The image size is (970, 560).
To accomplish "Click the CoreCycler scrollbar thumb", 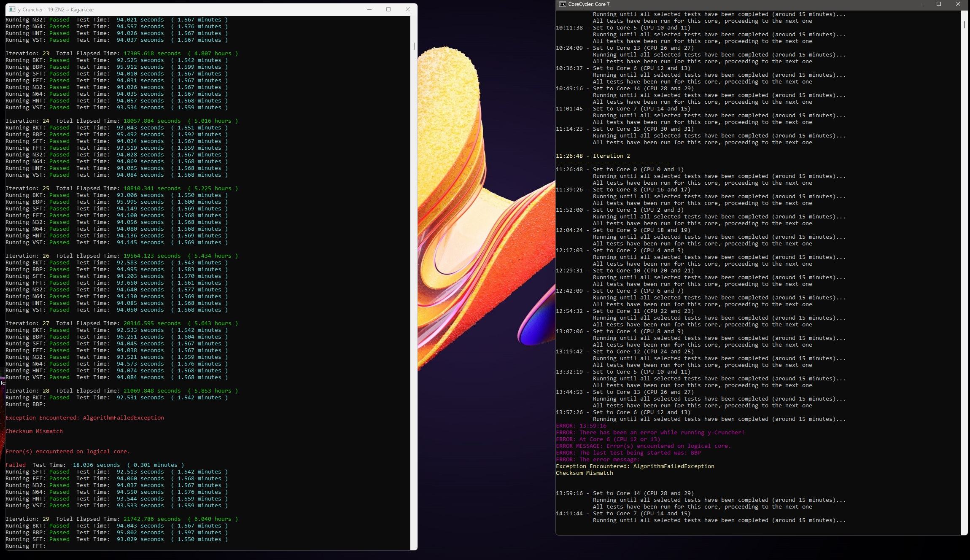I will [x=964, y=24].
